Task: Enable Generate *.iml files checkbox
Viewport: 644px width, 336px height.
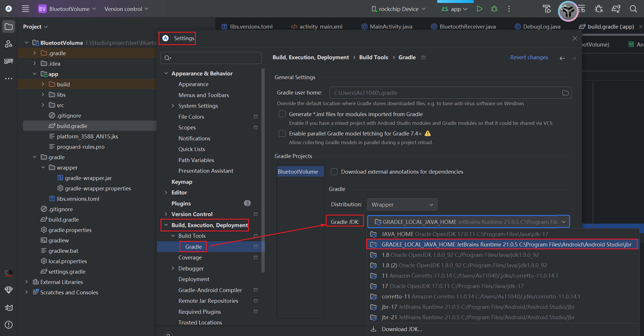Action: [282, 114]
